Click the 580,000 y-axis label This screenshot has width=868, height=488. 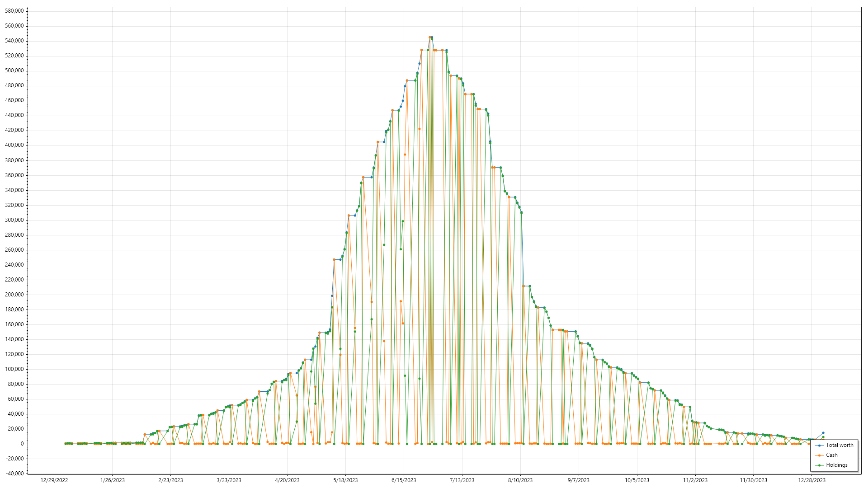tap(14, 11)
